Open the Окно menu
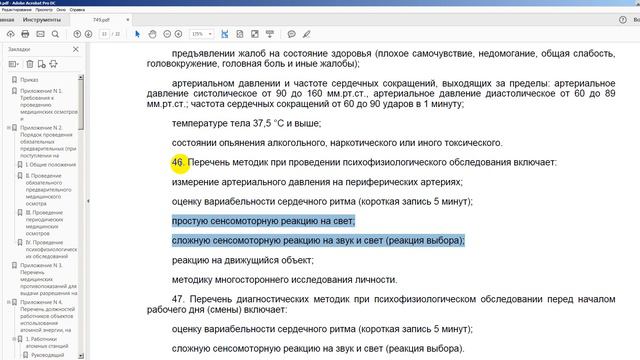 click(61, 9)
